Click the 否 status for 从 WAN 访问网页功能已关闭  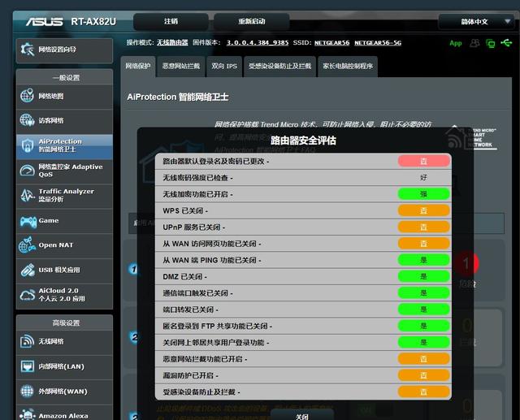point(423,244)
